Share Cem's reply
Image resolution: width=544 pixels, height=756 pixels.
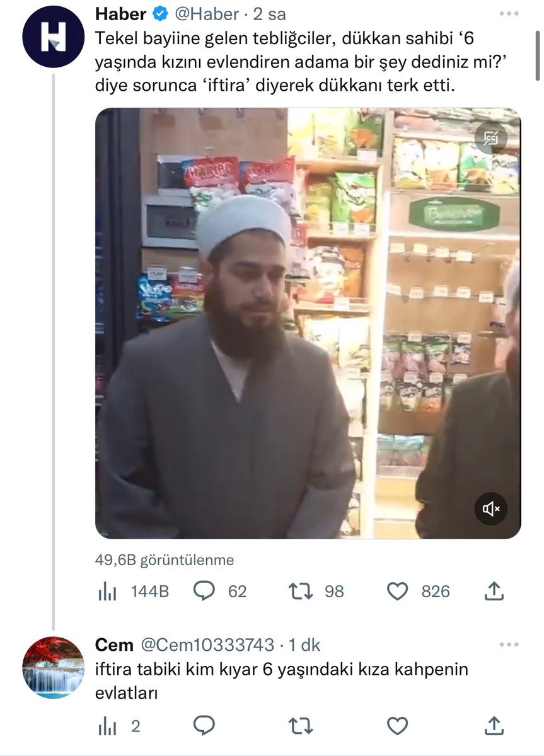click(x=494, y=726)
